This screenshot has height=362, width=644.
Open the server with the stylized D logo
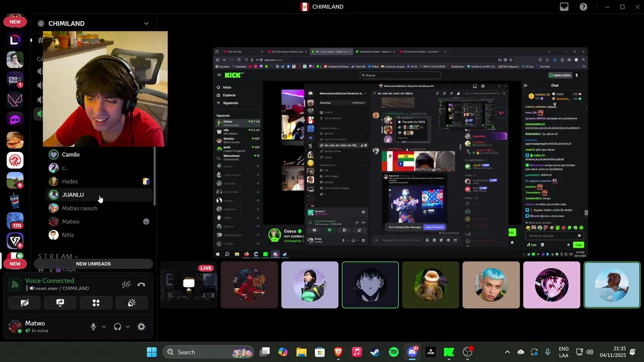(15, 40)
